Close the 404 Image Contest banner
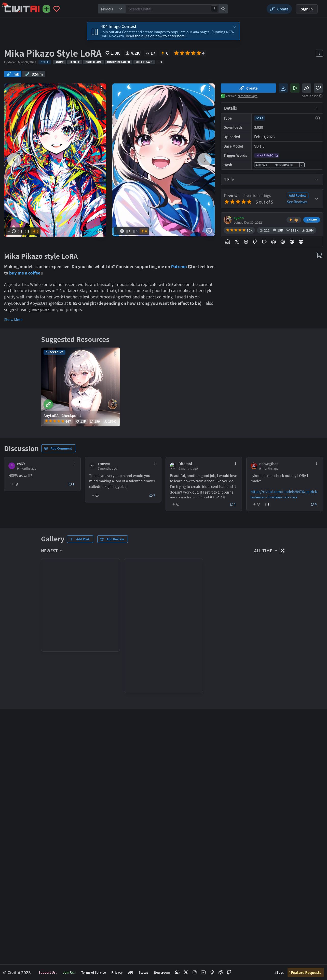The width and height of the screenshot is (327, 980). [235, 27]
